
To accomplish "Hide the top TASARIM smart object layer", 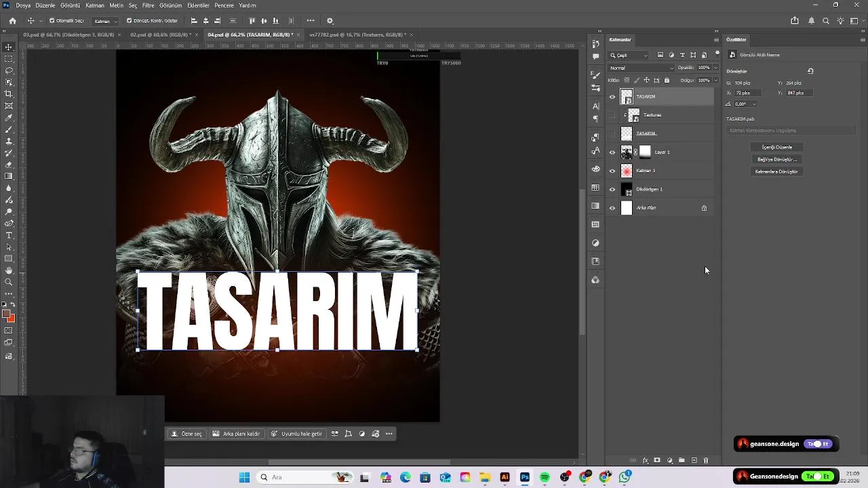I will tap(612, 96).
